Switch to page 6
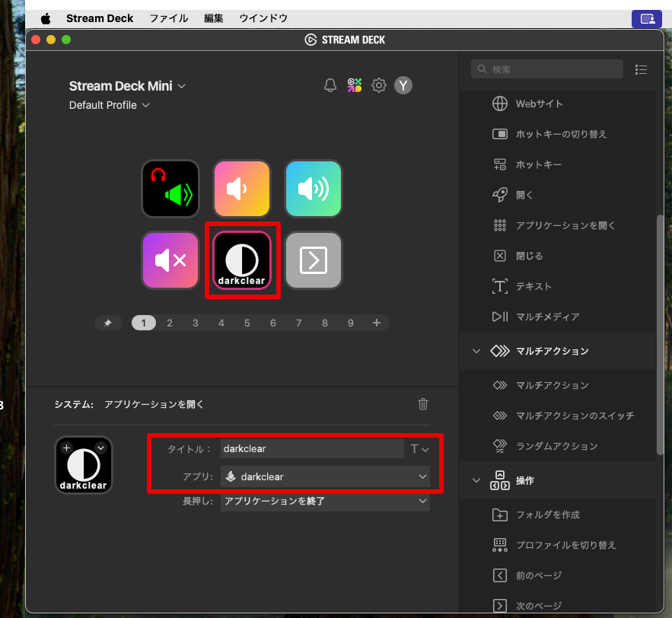 (273, 323)
